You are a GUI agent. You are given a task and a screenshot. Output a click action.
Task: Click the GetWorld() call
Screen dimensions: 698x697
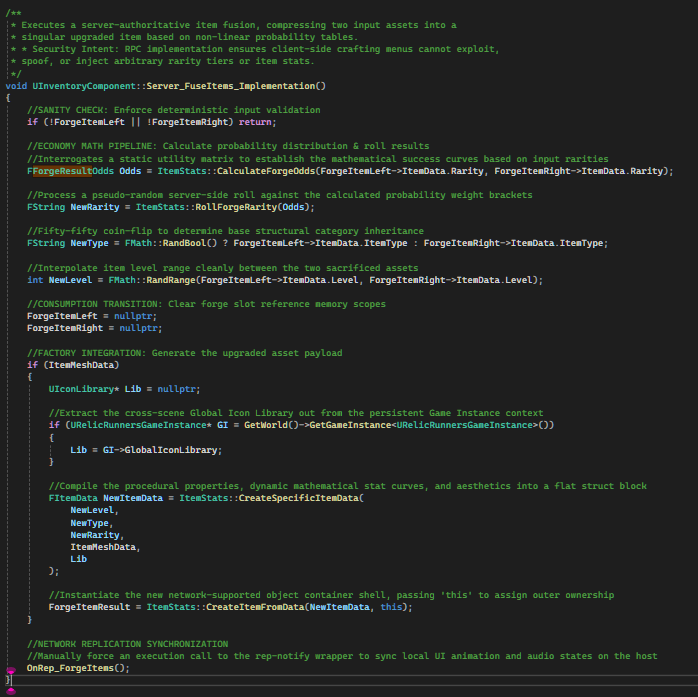click(271, 425)
